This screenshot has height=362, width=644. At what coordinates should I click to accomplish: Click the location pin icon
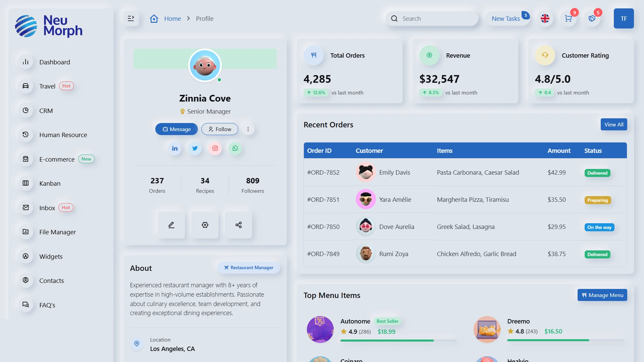tap(137, 344)
